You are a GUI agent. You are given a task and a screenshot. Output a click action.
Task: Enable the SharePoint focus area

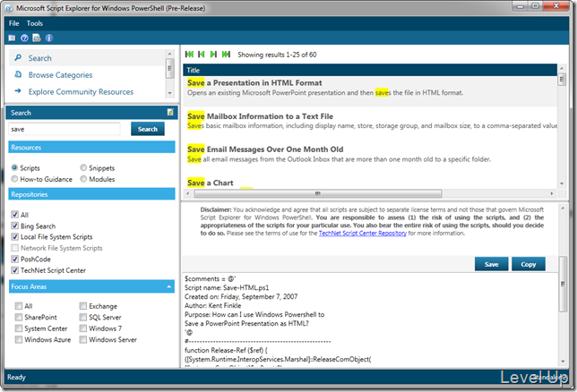coord(19,317)
